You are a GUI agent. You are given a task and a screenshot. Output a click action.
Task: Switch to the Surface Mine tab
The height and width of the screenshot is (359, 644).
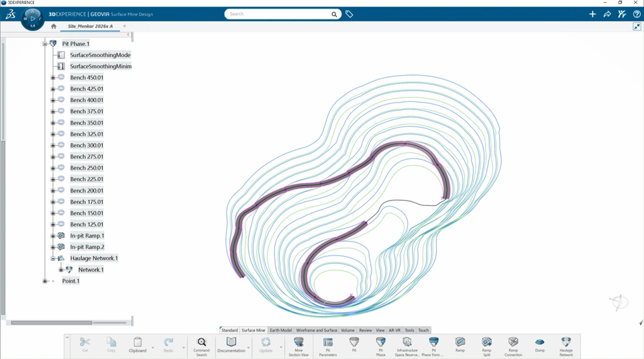254,330
